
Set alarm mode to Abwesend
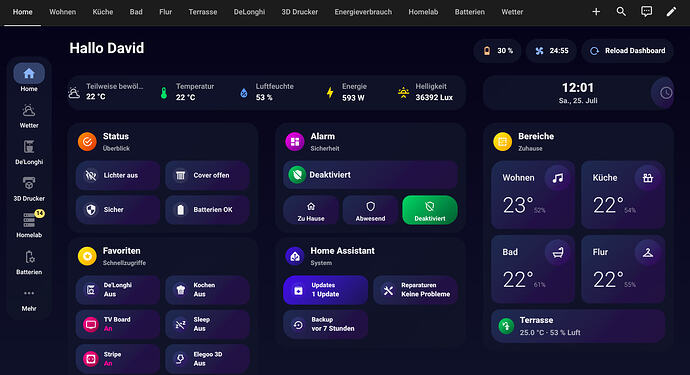coord(370,210)
